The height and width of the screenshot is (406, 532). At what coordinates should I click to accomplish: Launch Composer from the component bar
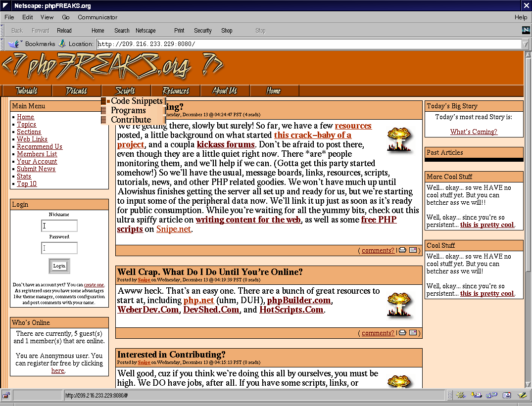pyautogui.click(x=521, y=395)
